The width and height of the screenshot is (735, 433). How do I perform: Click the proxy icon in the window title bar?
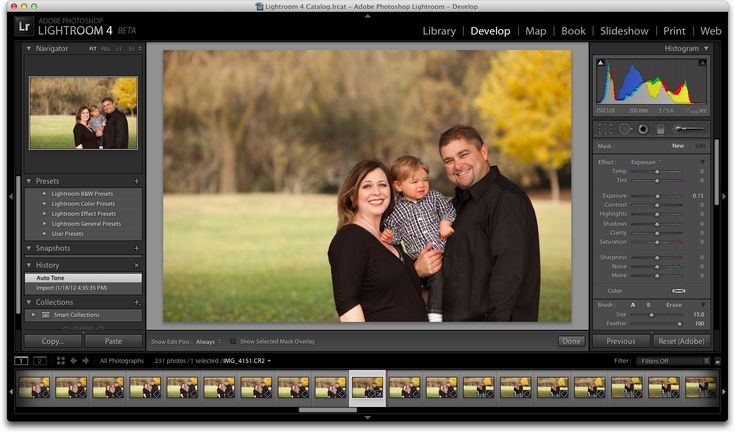(259, 7)
